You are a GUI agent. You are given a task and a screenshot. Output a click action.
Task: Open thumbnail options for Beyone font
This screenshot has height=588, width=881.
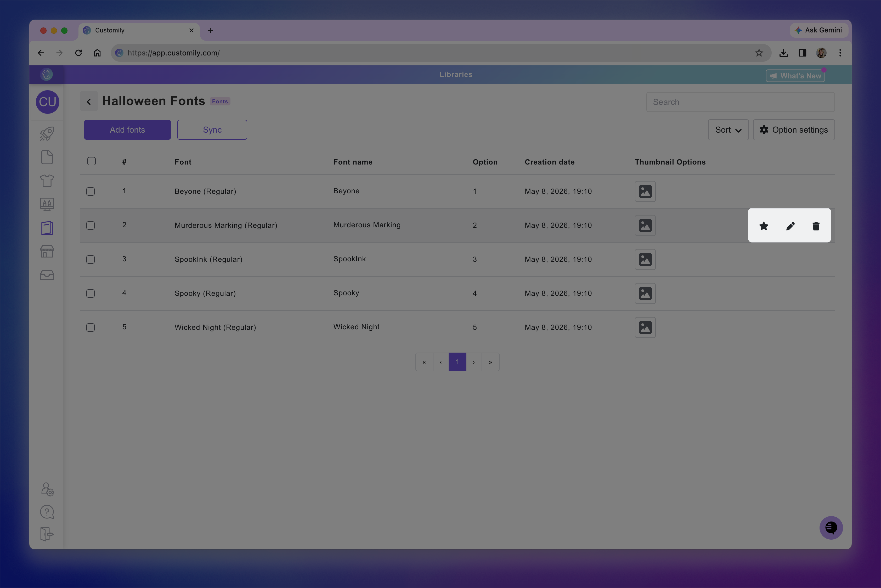(645, 191)
